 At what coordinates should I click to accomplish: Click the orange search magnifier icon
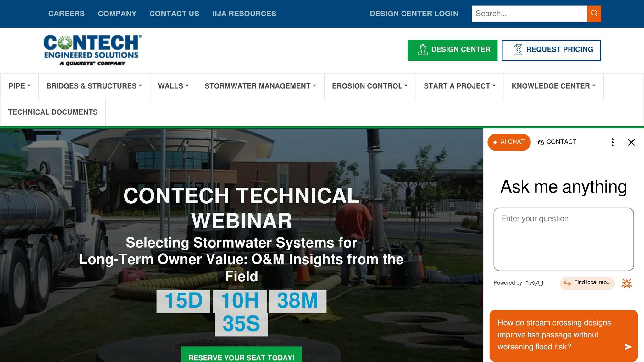pyautogui.click(x=594, y=14)
